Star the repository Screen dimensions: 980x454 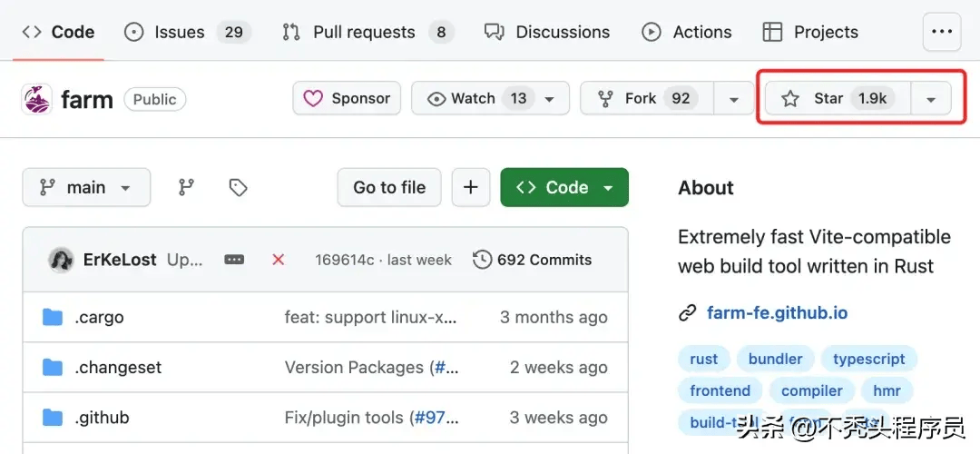coord(838,98)
